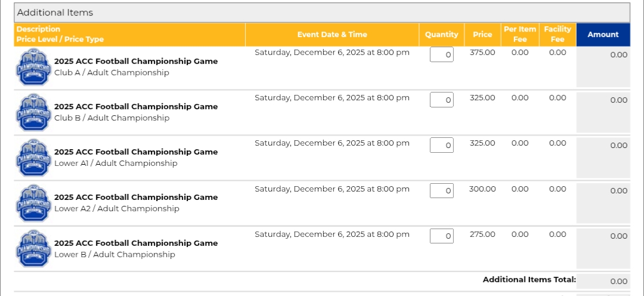Focus the Lower A2 quantity field
This screenshot has width=644, height=296.
tap(442, 191)
